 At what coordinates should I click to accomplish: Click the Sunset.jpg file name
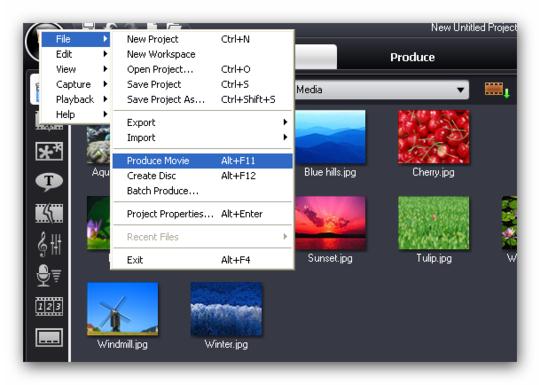[x=330, y=259]
